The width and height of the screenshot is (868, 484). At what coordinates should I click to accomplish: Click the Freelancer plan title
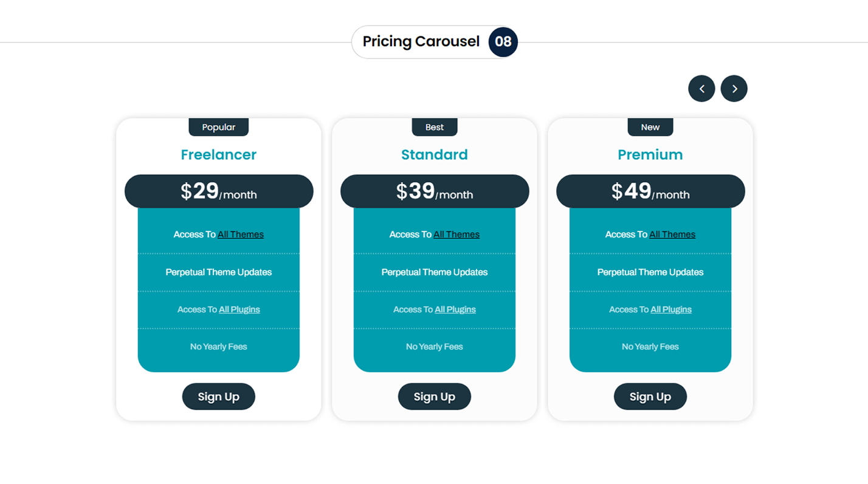pyautogui.click(x=218, y=155)
